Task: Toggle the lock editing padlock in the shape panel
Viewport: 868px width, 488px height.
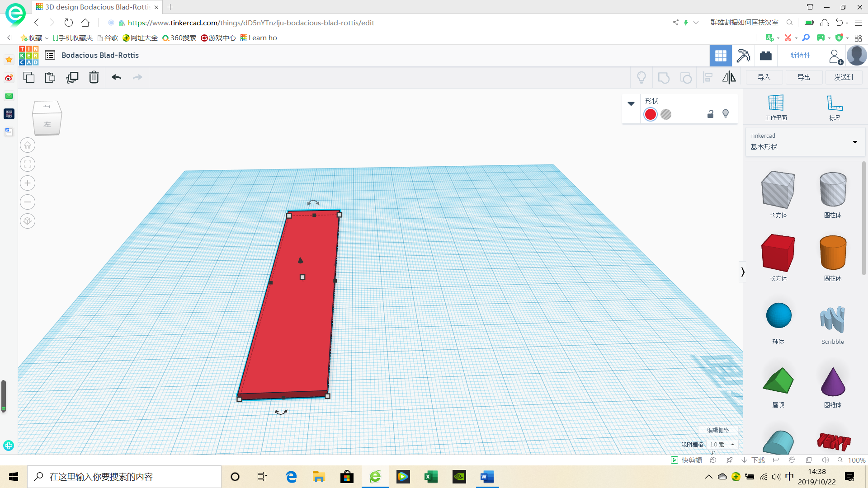Action: coord(710,114)
